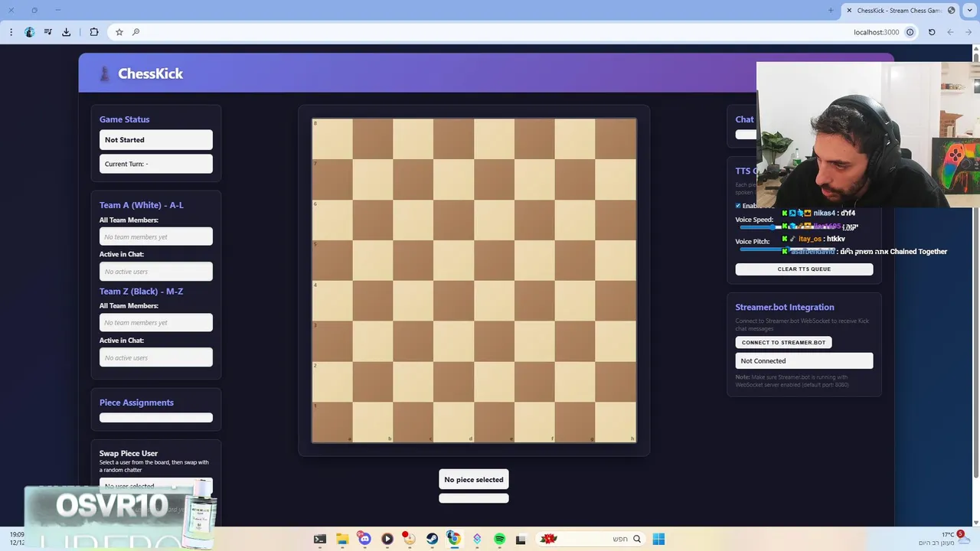Click the Not Connected status field

click(x=804, y=360)
